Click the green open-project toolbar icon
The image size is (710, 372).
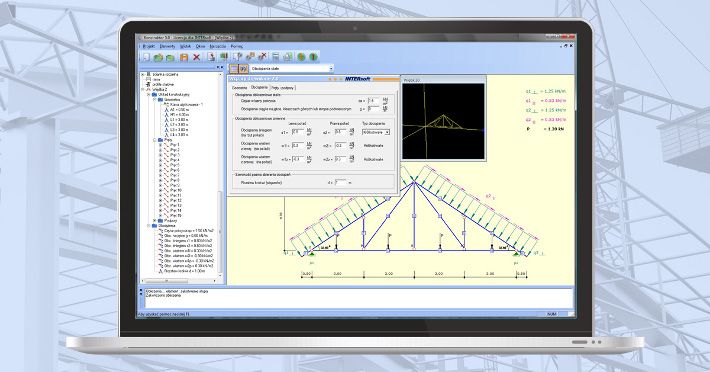pos(158,57)
